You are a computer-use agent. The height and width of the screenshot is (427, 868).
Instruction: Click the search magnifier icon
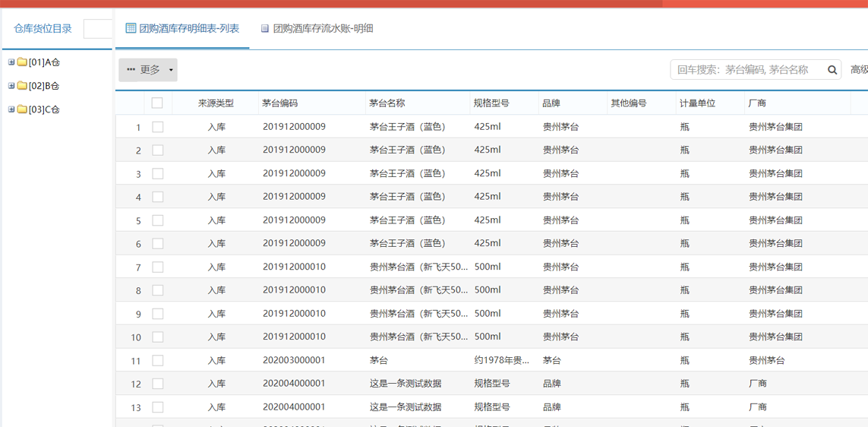click(x=832, y=70)
